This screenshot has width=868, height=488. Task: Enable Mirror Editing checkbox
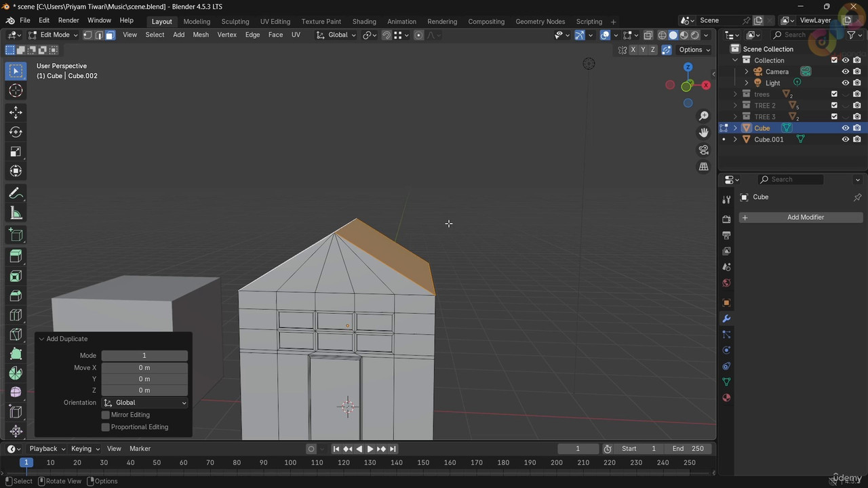pyautogui.click(x=105, y=415)
